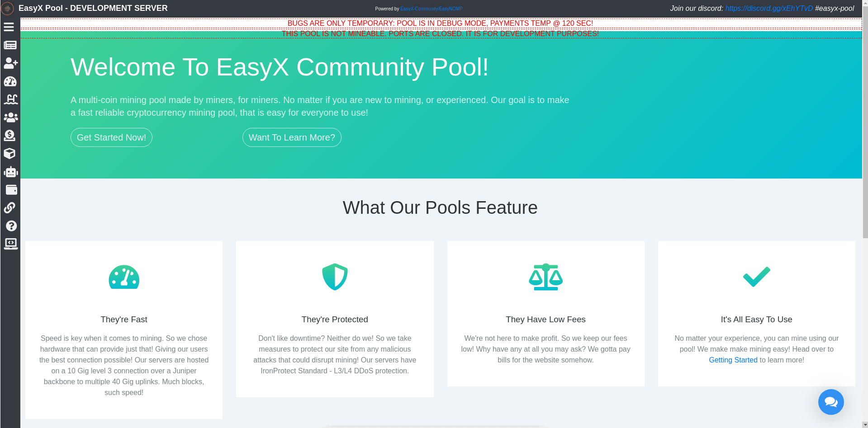The height and width of the screenshot is (428, 868).
Task: Click the EasyX Pool - DEVELOPMENT SERVER title
Action: [x=93, y=8]
